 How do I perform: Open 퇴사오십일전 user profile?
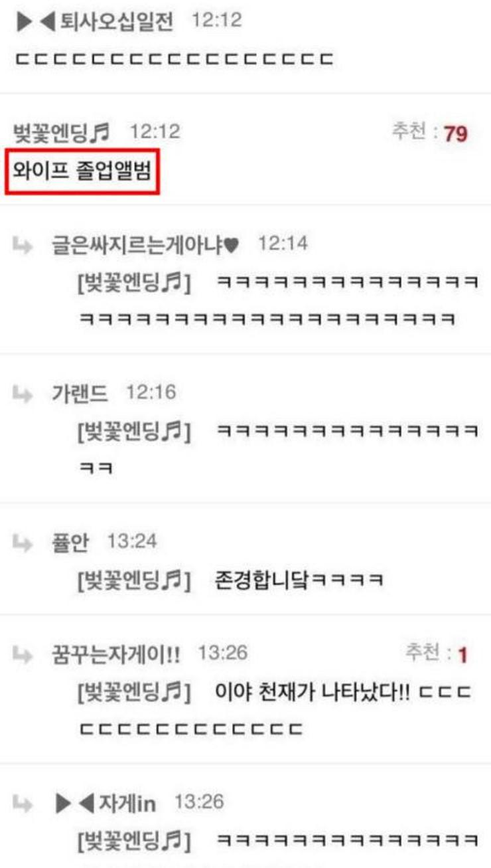pyautogui.click(x=115, y=23)
